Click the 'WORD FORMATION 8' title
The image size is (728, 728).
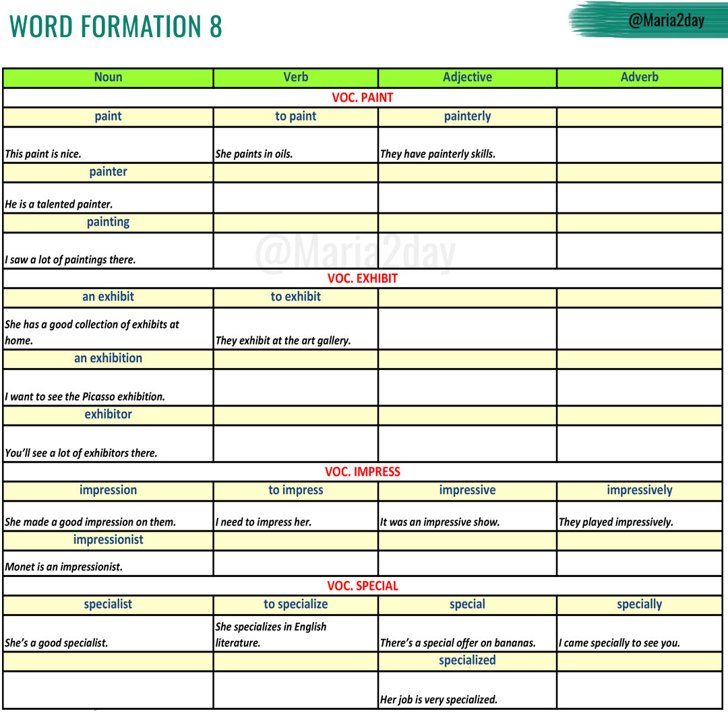coord(116,26)
